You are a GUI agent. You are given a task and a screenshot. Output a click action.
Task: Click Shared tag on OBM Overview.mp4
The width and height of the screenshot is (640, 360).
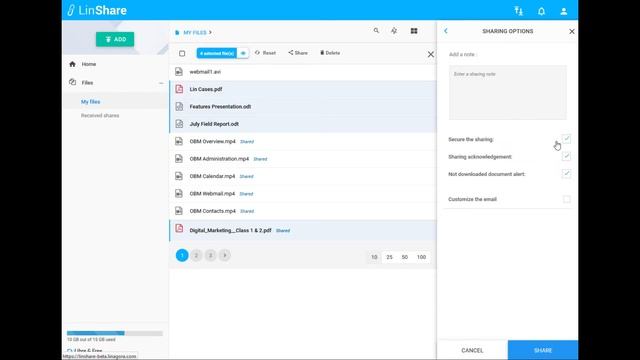click(247, 142)
